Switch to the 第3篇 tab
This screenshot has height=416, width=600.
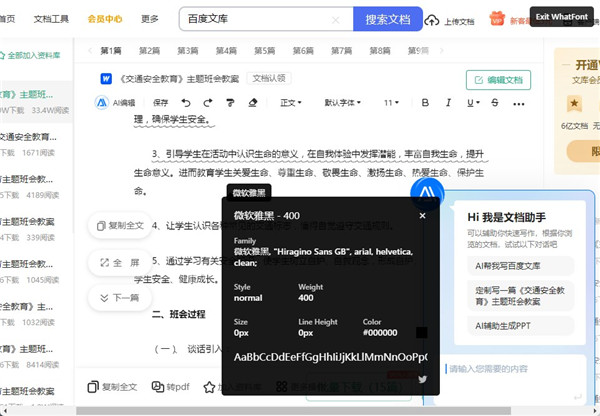pos(188,51)
